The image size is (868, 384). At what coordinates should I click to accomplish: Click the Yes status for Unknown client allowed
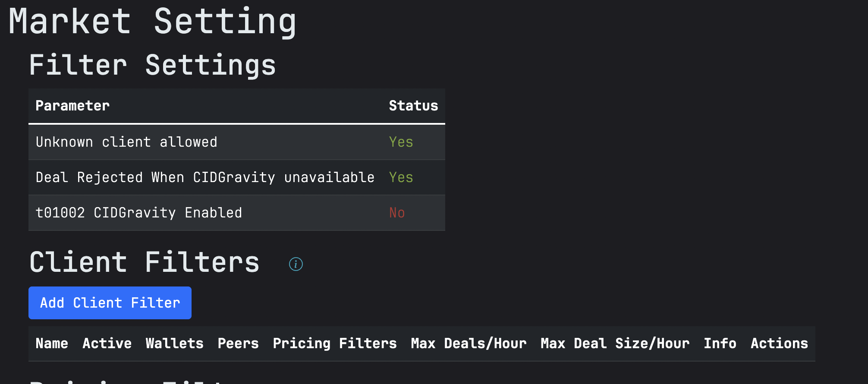[401, 142]
